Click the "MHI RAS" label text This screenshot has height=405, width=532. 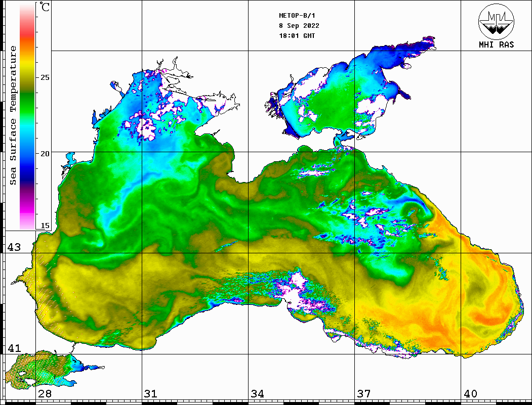point(496,44)
